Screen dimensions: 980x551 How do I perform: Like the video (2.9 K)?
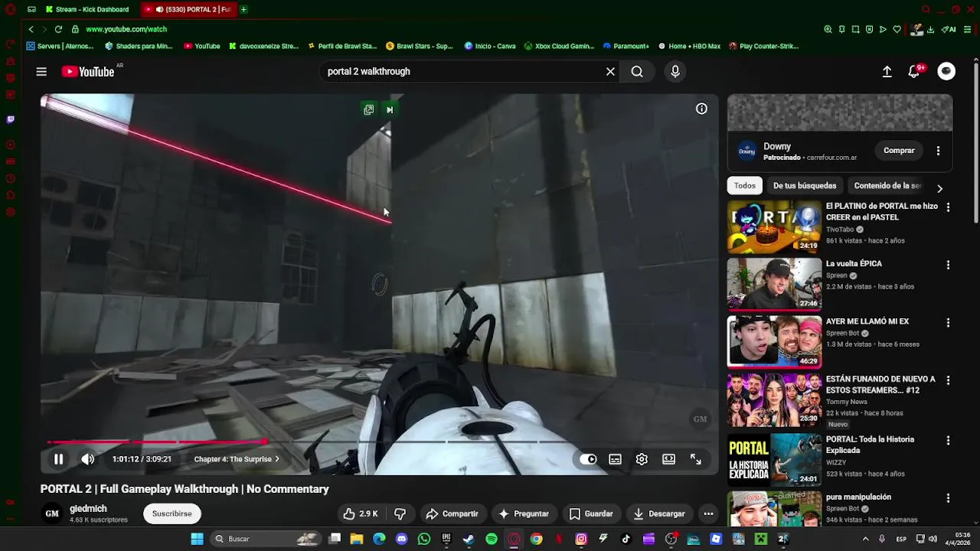coord(360,514)
